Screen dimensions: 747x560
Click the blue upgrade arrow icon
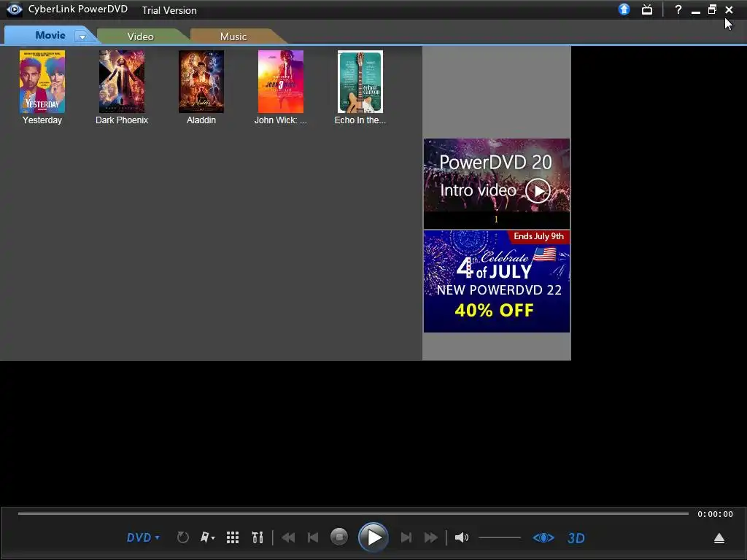click(x=624, y=9)
